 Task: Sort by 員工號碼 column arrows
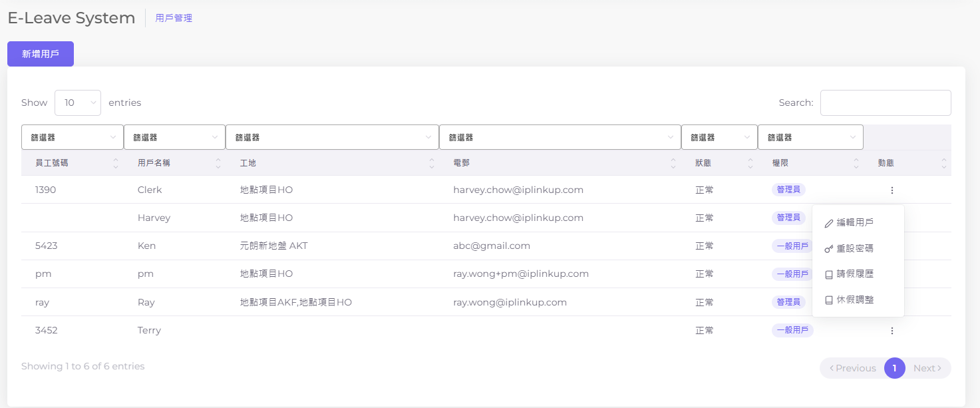116,163
